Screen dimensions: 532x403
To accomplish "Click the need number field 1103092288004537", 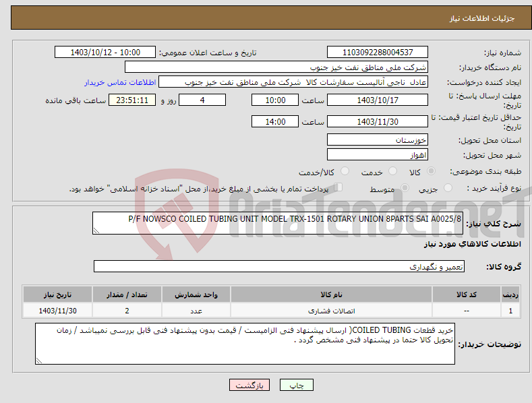I will click(378, 53).
